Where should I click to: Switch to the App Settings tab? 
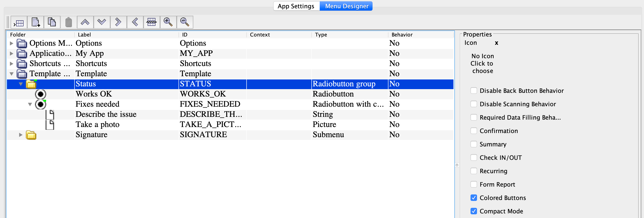pos(296,6)
